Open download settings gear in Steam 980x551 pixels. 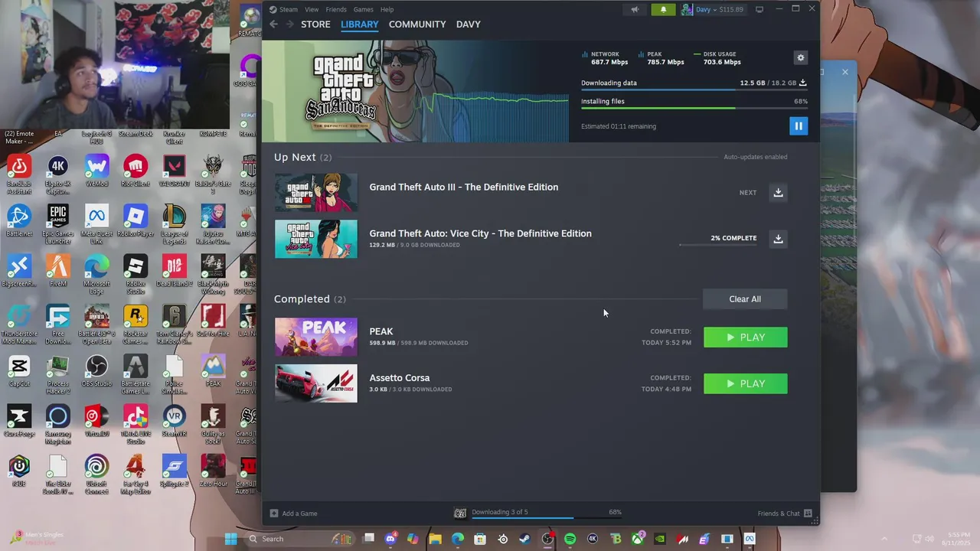pos(800,58)
